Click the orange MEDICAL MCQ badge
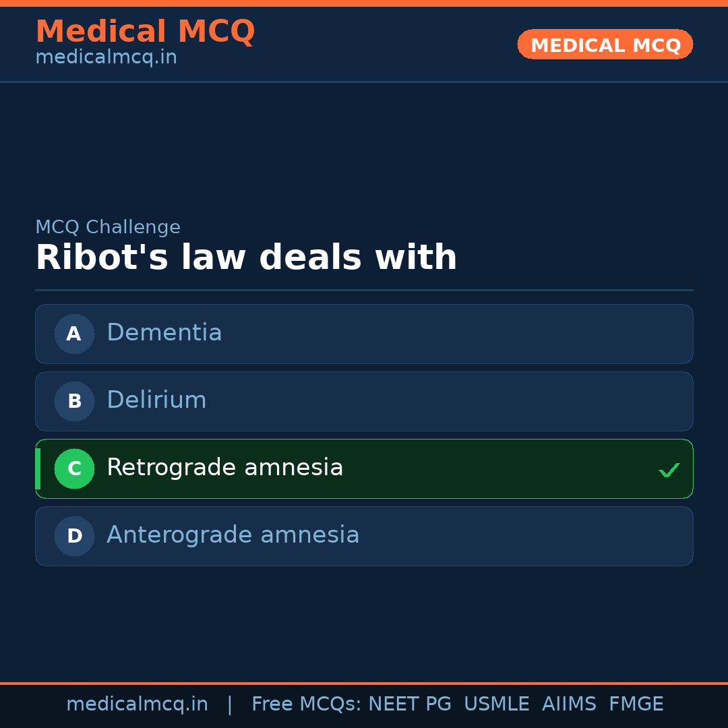The height and width of the screenshot is (728, 728). 605,44
